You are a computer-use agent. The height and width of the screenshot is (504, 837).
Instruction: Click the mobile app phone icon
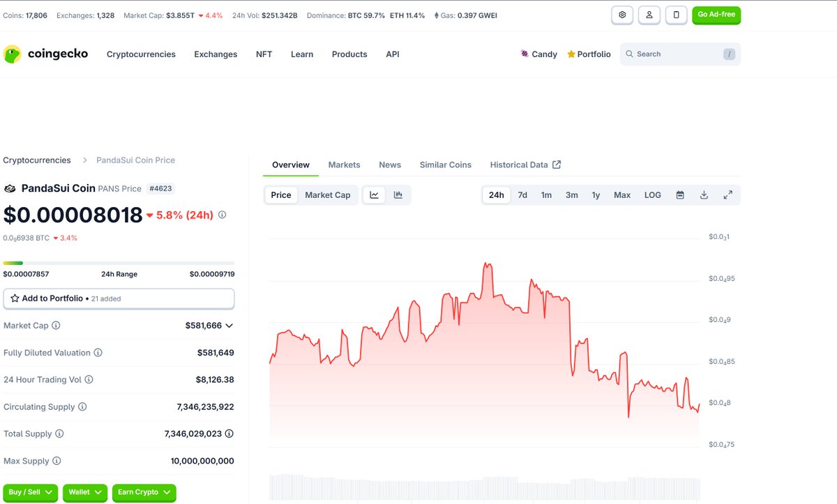click(x=676, y=15)
